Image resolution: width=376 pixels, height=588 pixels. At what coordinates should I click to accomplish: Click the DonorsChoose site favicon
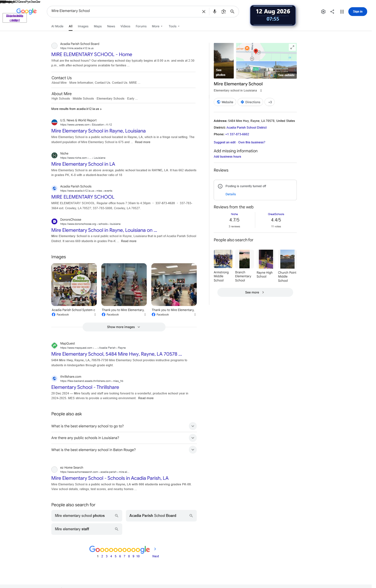point(54,221)
